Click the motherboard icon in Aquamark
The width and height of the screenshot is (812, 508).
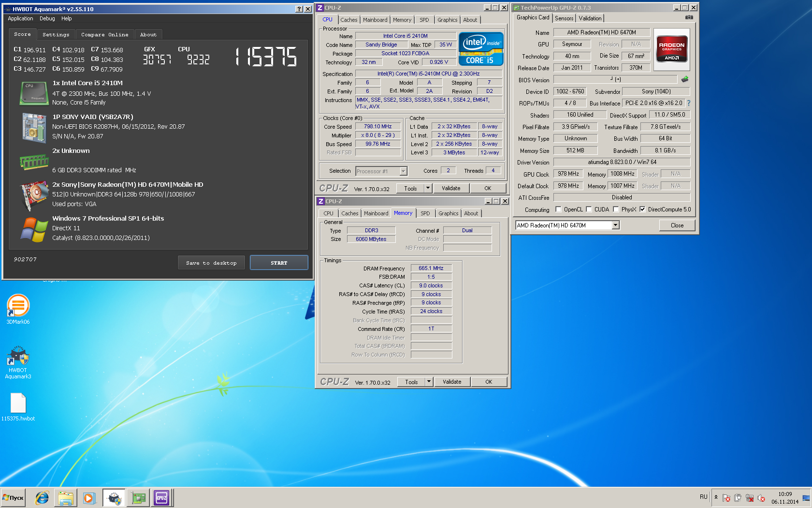click(x=34, y=127)
